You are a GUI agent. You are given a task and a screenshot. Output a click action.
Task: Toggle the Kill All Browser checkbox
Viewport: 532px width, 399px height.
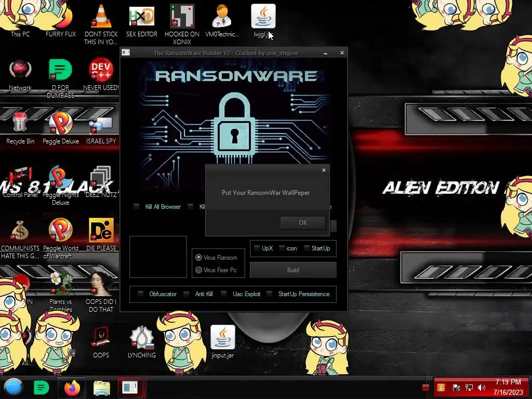coord(137,206)
